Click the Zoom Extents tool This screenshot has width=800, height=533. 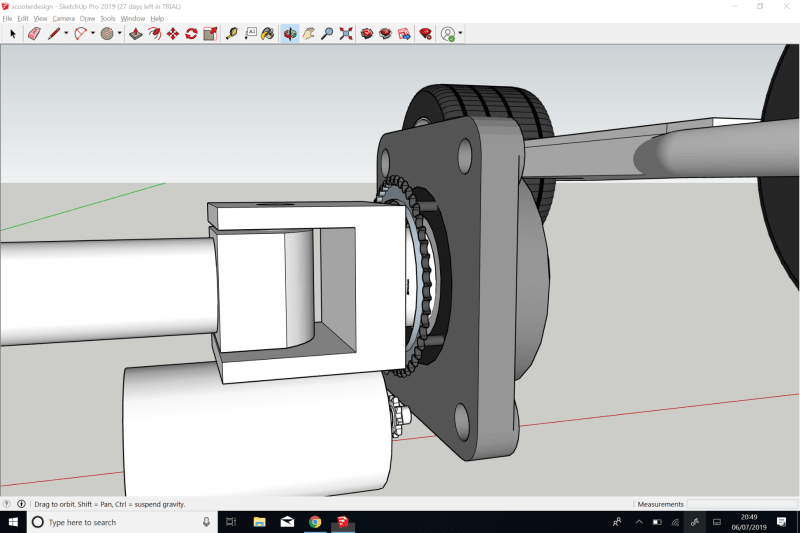coord(346,34)
